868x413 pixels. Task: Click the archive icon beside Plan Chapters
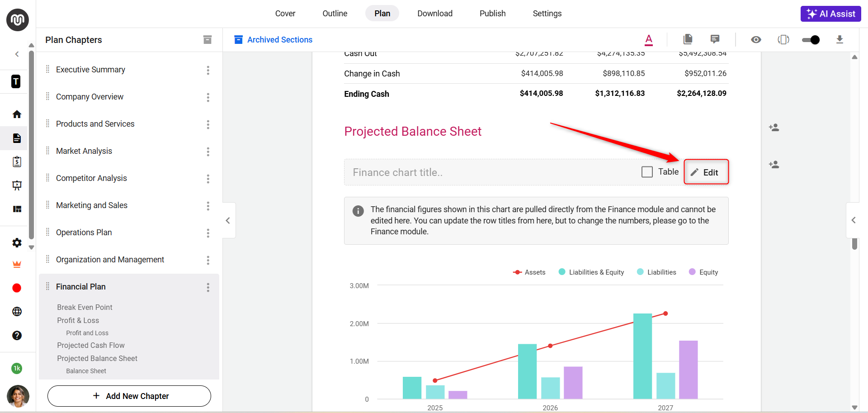click(x=208, y=40)
